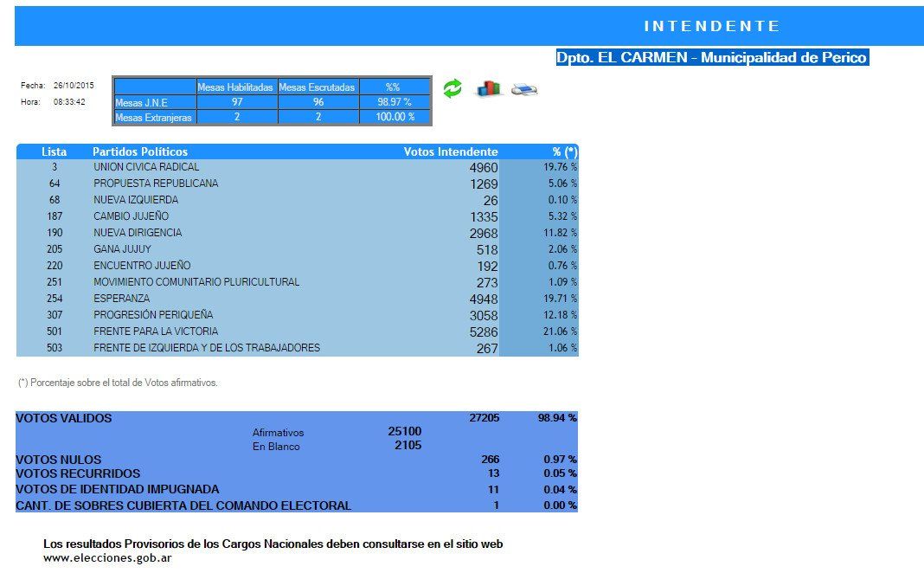Click the INTENDENTE header banner
924x573 pixels.
tap(711, 26)
